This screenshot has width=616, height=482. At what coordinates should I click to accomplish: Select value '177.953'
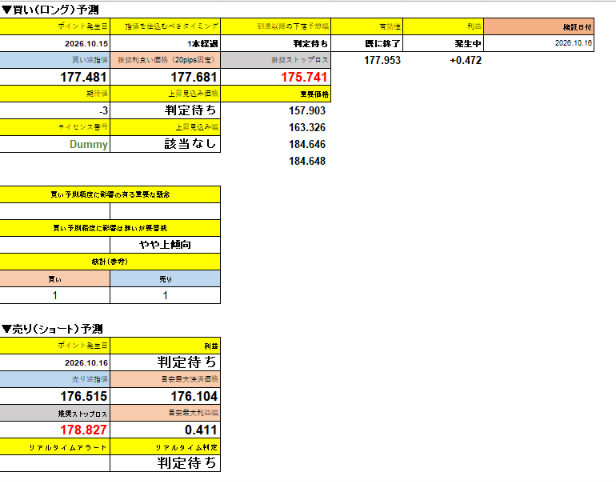pyautogui.click(x=382, y=60)
